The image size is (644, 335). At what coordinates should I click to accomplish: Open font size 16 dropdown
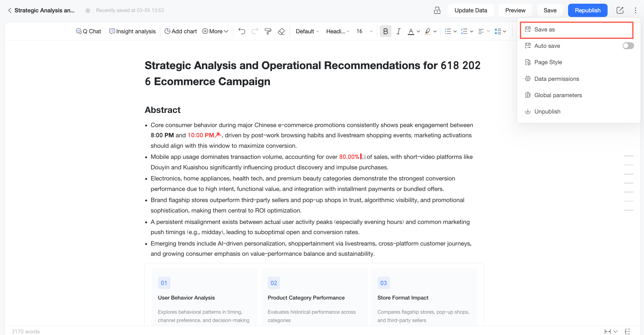point(365,31)
